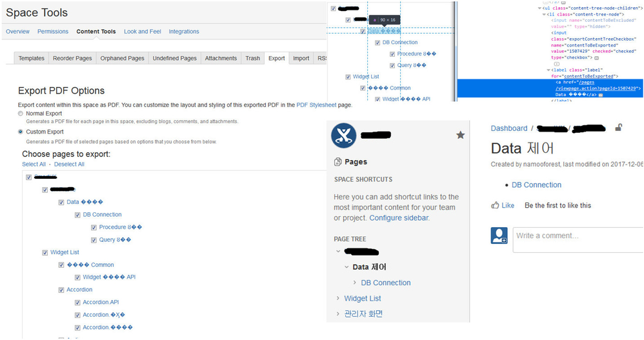Open the Orphaned Pages sub-tab

(x=123, y=58)
